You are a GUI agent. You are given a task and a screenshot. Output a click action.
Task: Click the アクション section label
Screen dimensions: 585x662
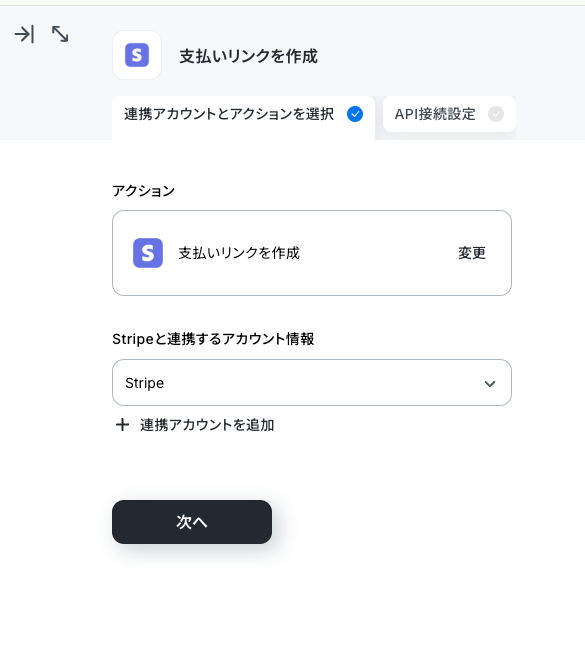click(x=144, y=191)
